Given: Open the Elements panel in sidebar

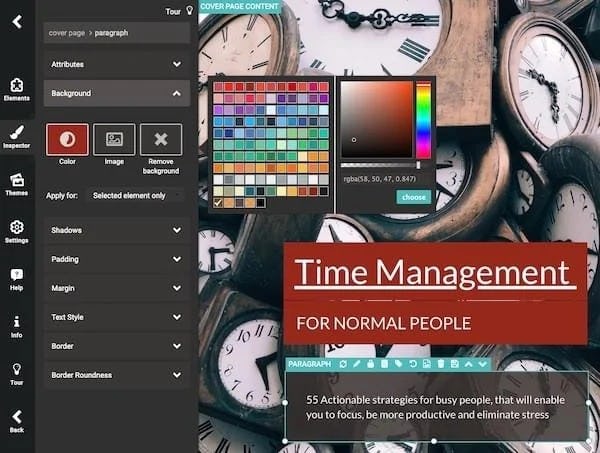Looking at the screenshot, I should click(17, 88).
